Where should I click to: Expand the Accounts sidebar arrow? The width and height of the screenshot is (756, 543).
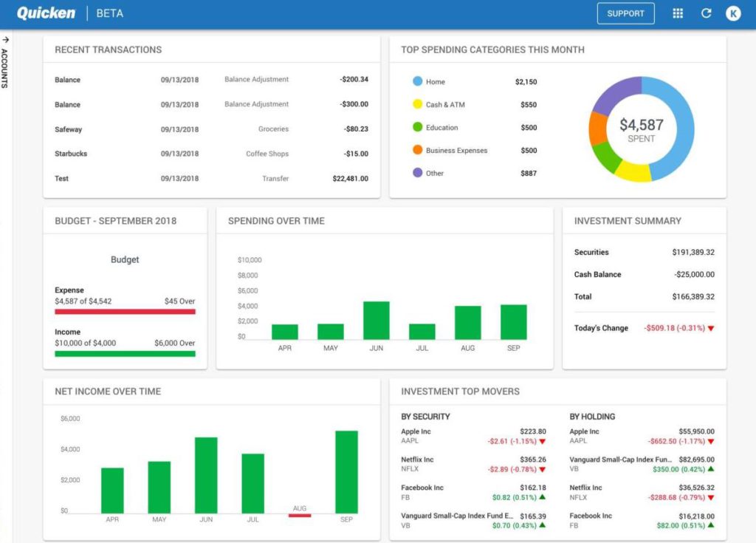point(5,40)
